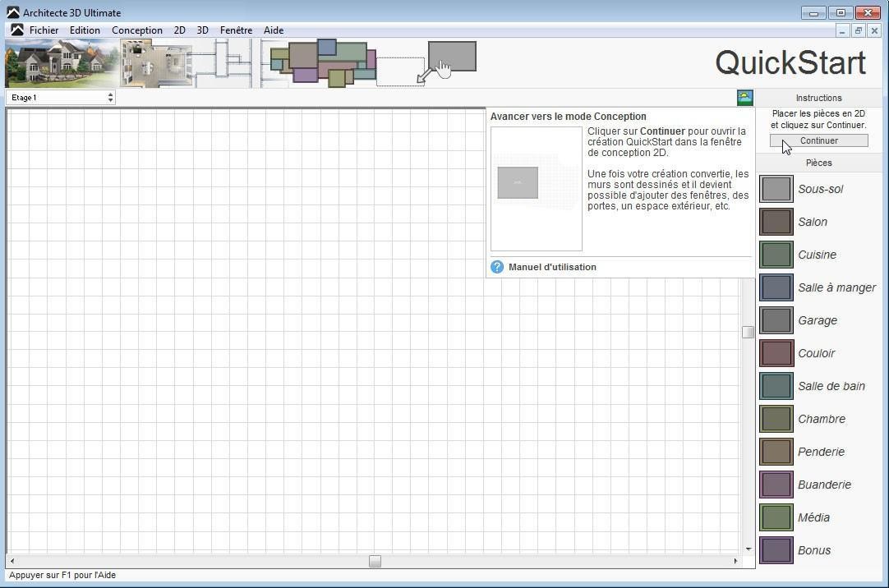
Task: Click the 'Avancer vers le mode Conception' heading
Action: point(568,117)
